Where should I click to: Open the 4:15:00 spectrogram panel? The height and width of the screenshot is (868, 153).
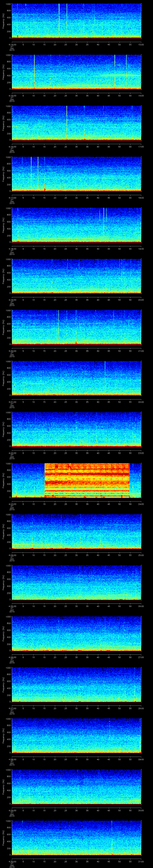point(76,72)
